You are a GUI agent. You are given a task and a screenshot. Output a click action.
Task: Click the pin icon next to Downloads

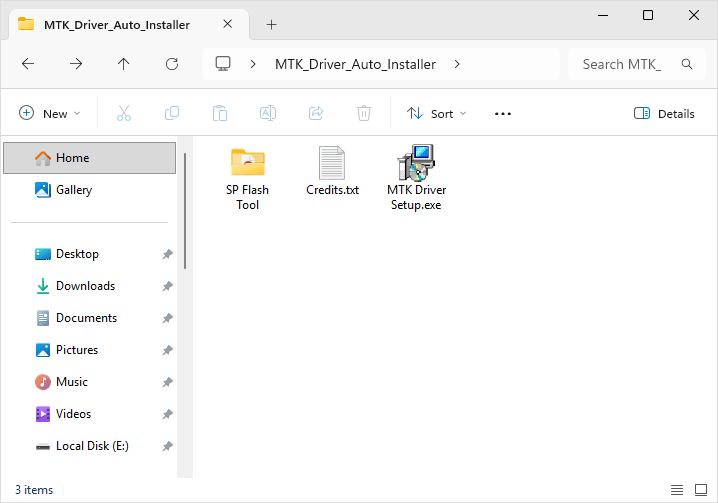click(168, 286)
